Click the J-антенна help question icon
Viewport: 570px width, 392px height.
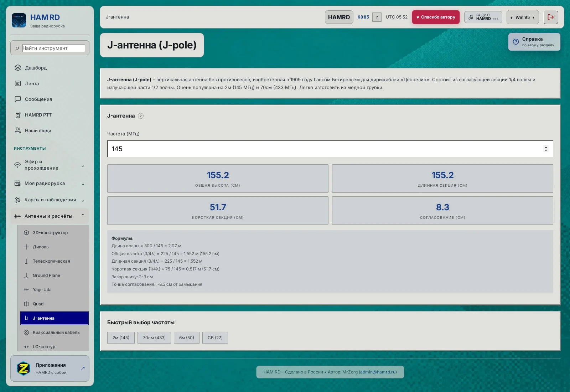click(x=141, y=116)
